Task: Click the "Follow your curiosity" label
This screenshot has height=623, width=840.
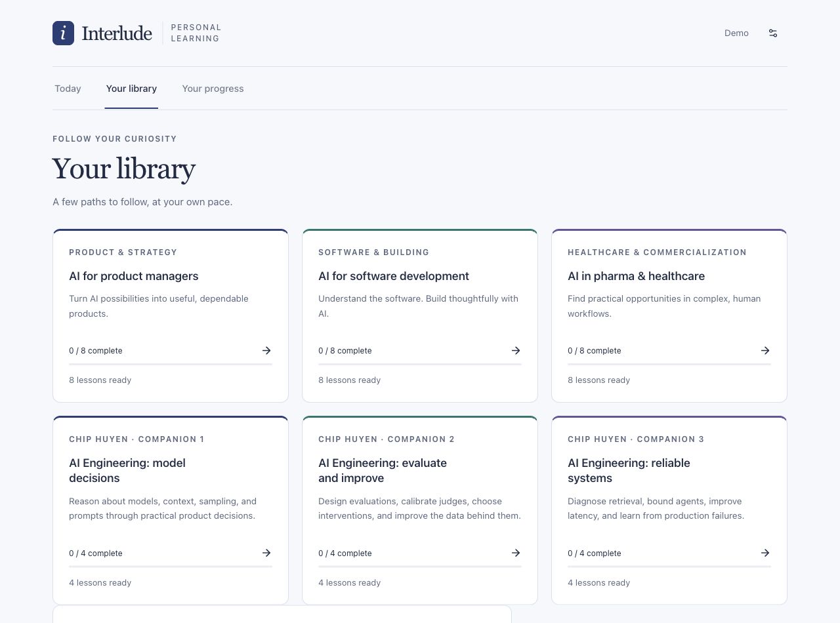Action: 115,139
